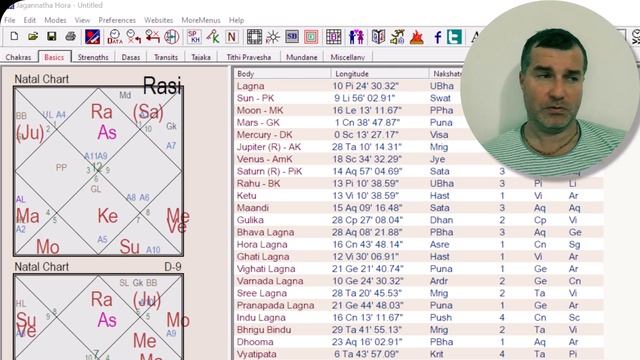640x360 pixels.
Task: Select the Saturn (R) - PiK row
Action: 419,171
